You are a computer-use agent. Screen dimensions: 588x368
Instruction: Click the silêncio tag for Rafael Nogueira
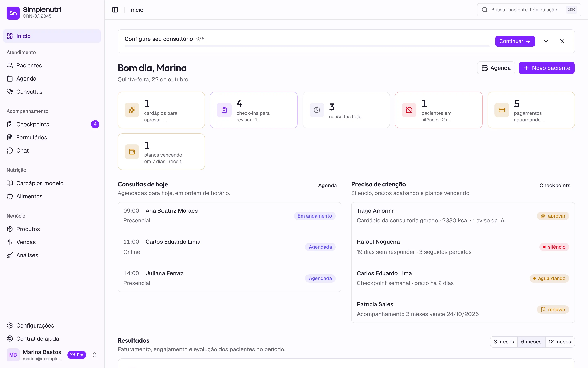(554, 247)
